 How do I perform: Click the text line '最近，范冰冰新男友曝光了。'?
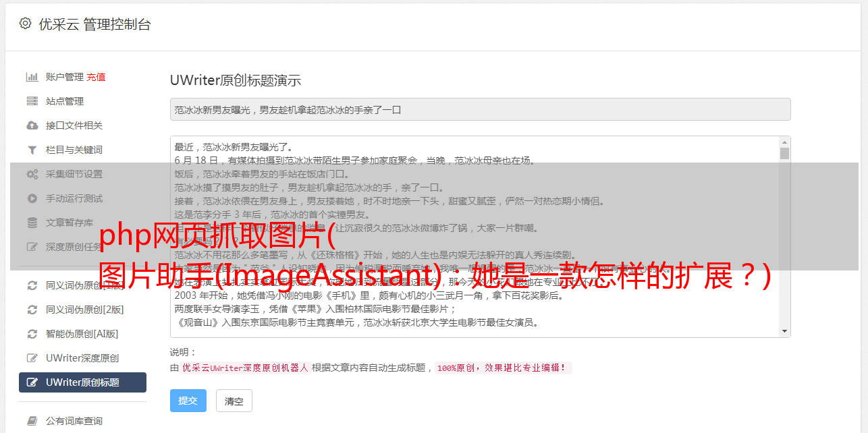[234, 147]
